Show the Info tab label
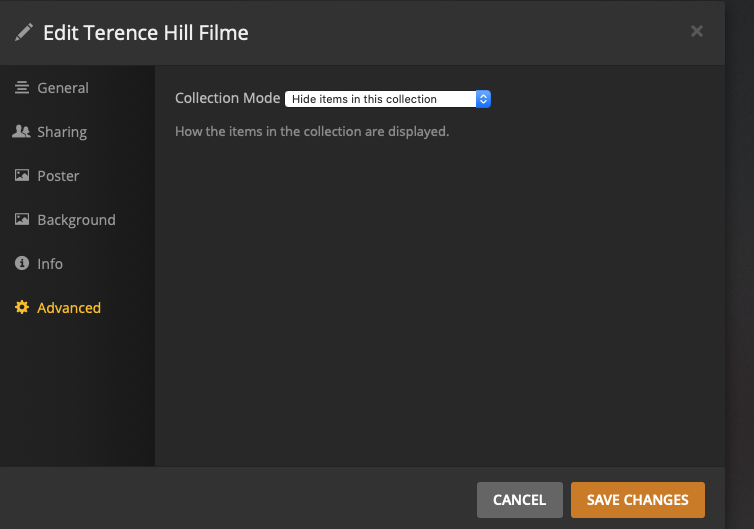The height and width of the screenshot is (529, 754). [50, 264]
